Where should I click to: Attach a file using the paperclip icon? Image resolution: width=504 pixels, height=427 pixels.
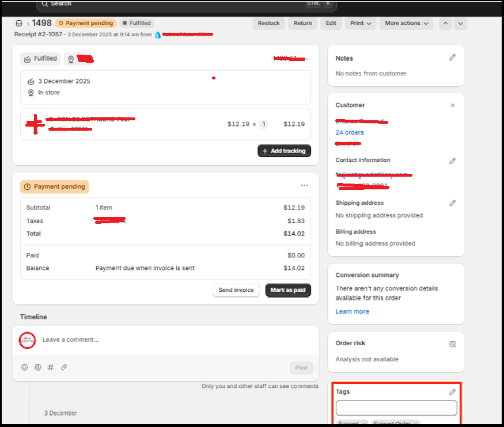[63, 367]
